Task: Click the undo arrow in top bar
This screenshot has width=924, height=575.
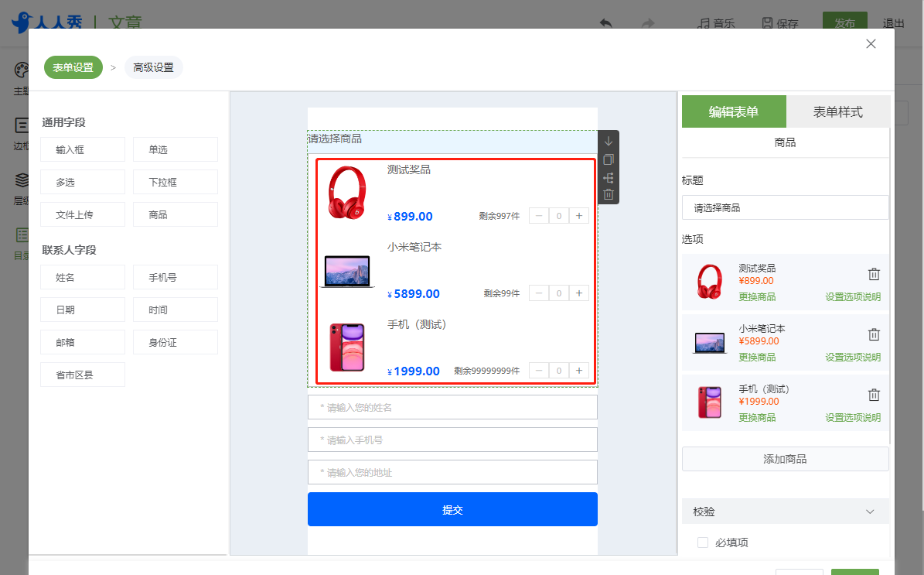Action: pyautogui.click(x=605, y=23)
